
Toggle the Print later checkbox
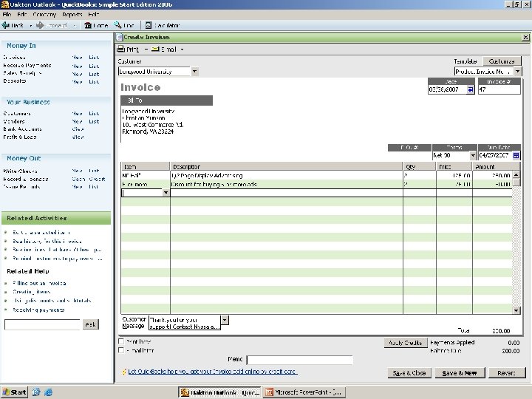[121, 341]
